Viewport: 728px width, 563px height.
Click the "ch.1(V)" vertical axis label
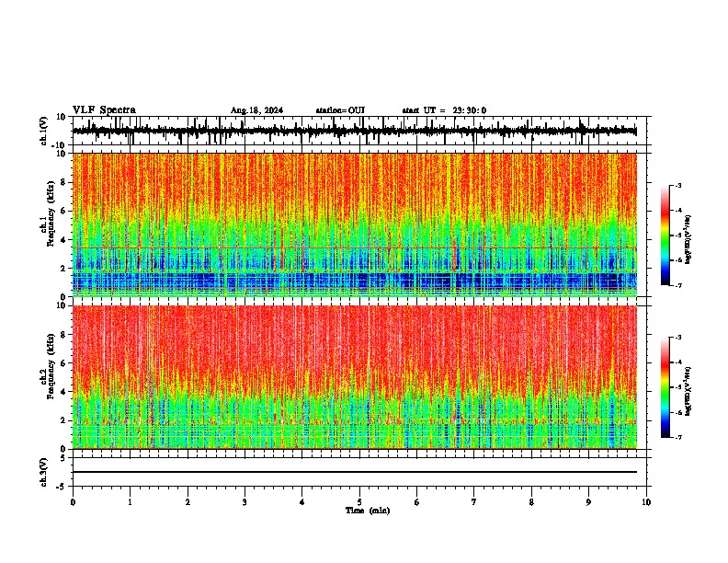[x=44, y=131]
